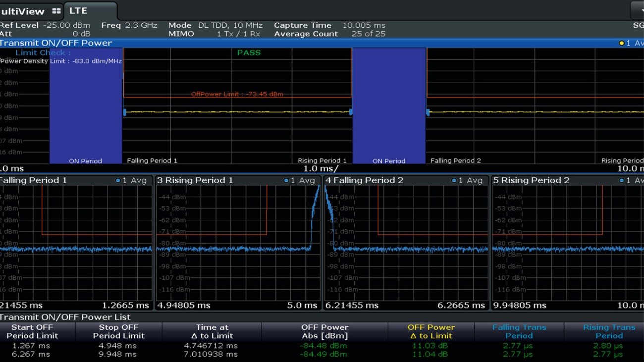Click the OffPower Limit line label
The width and height of the screenshot is (644, 362).
click(237, 94)
